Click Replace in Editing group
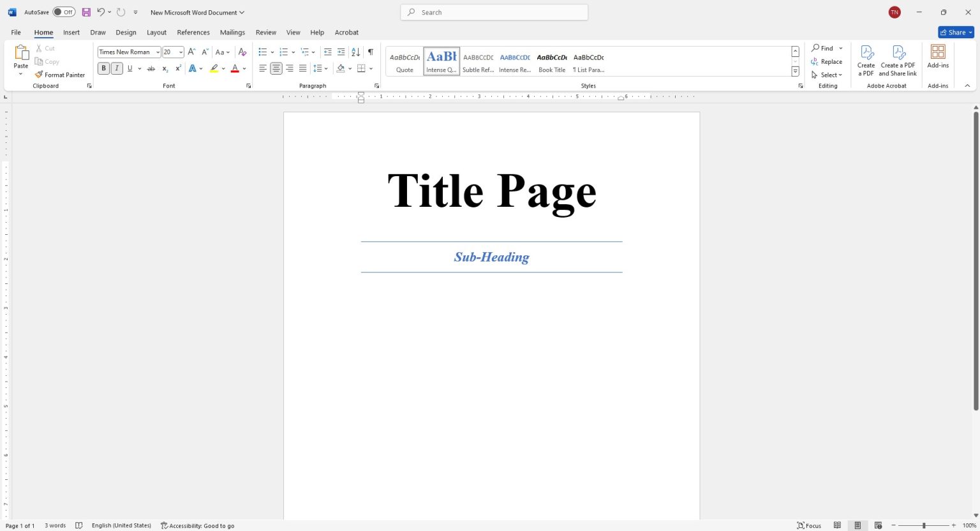The height and width of the screenshot is (531, 980). click(x=827, y=62)
